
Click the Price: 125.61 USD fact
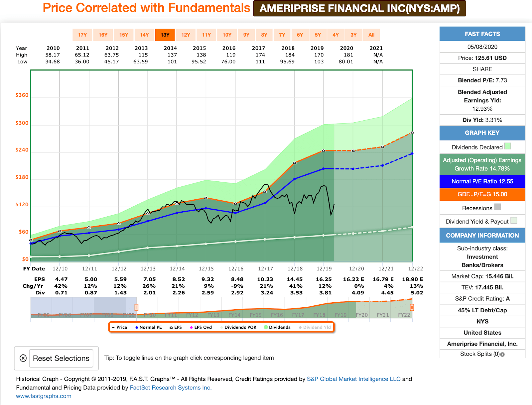click(x=482, y=58)
